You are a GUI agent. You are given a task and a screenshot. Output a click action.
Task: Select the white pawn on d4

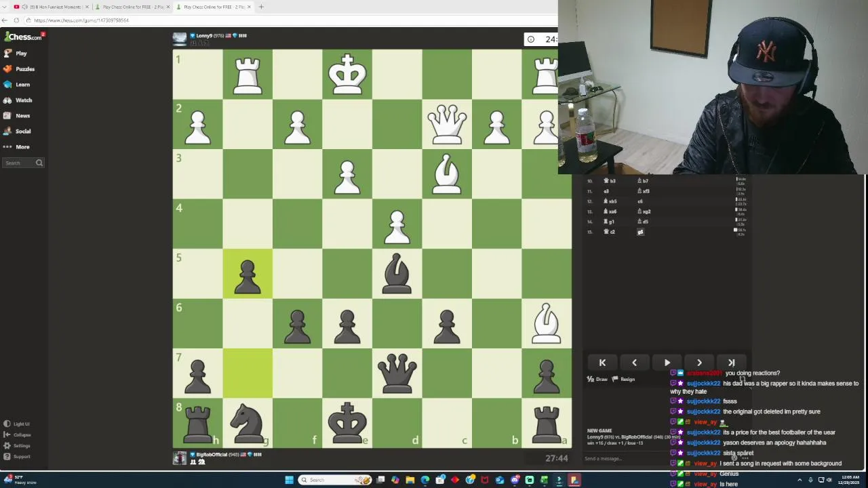click(x=397, y=224)
